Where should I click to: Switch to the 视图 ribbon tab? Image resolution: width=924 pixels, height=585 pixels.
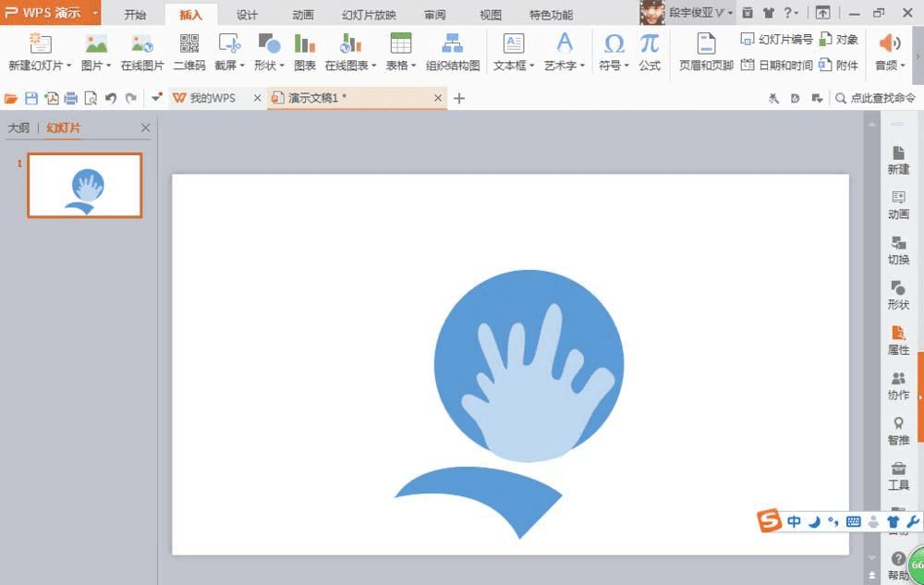pyautogui.click(x=491, y=15)
